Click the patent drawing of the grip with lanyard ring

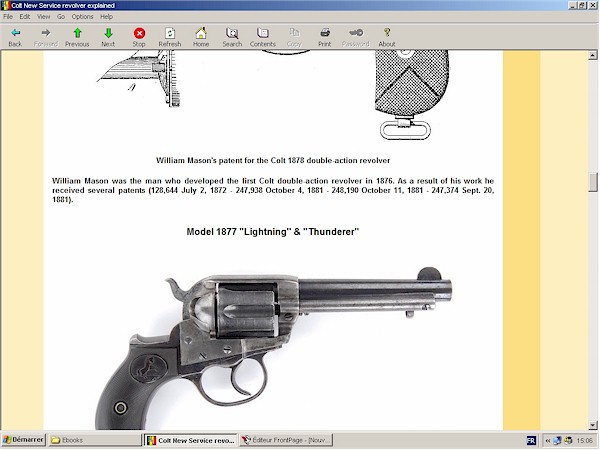411,95
